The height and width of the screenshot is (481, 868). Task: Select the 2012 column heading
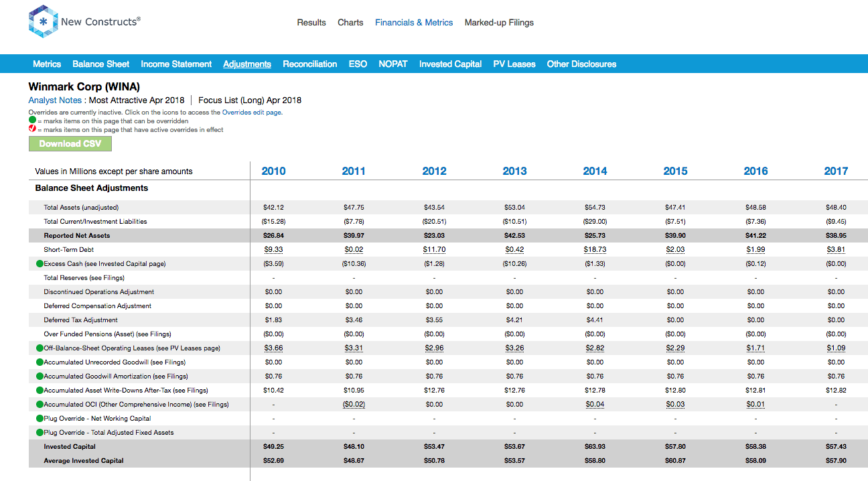point(434,171)
